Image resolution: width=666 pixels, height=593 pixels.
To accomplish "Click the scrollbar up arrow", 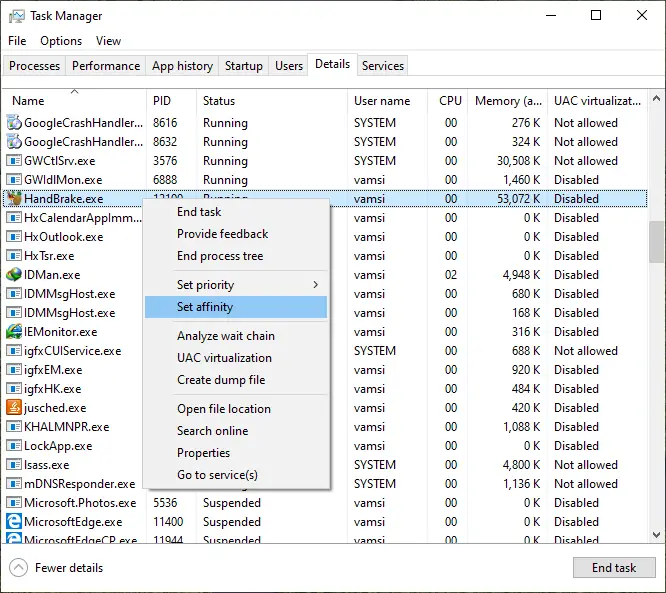I will (656, 99).
